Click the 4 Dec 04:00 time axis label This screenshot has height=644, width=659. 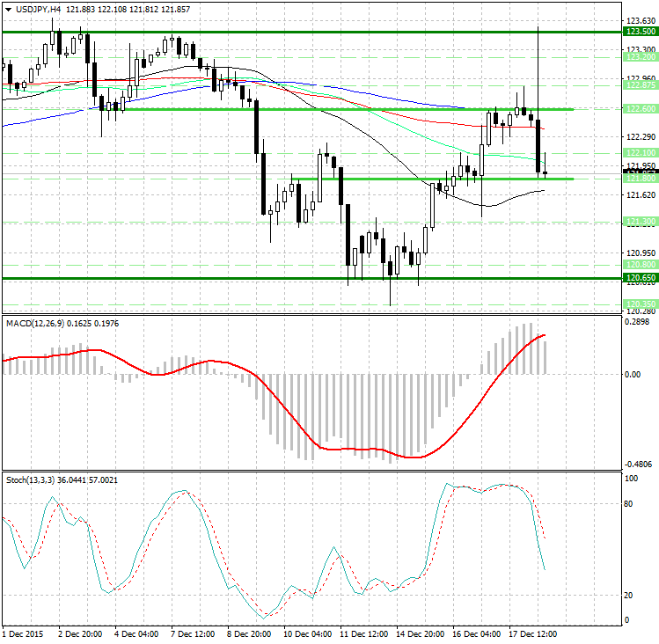click(x=136, y=634)
